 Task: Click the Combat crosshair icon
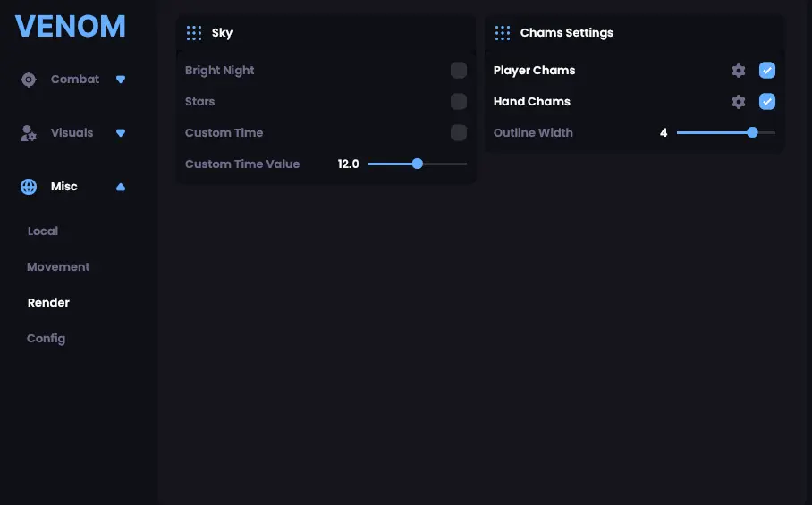(x=29, y=80)
